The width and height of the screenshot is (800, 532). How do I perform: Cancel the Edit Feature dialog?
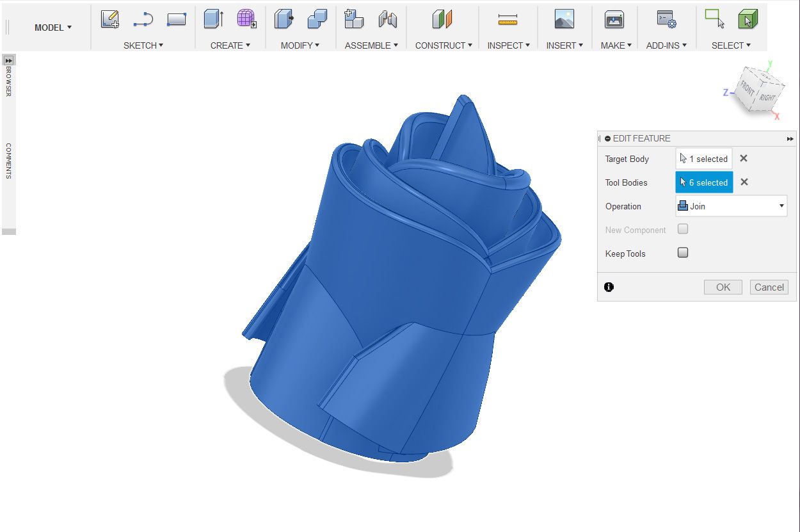pos(769,287)
